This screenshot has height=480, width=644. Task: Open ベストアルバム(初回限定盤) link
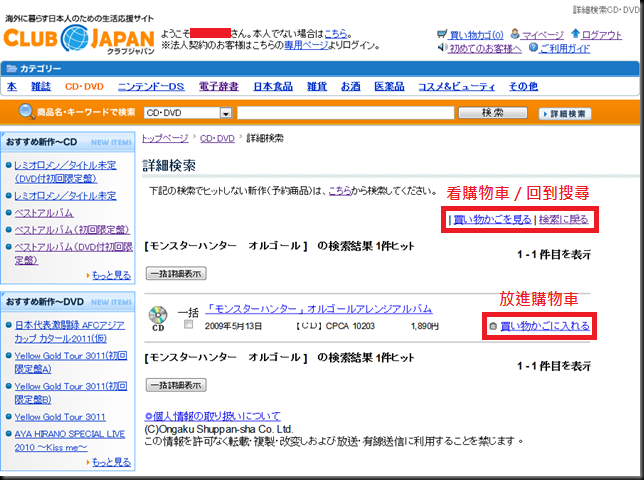pos(72,230)
